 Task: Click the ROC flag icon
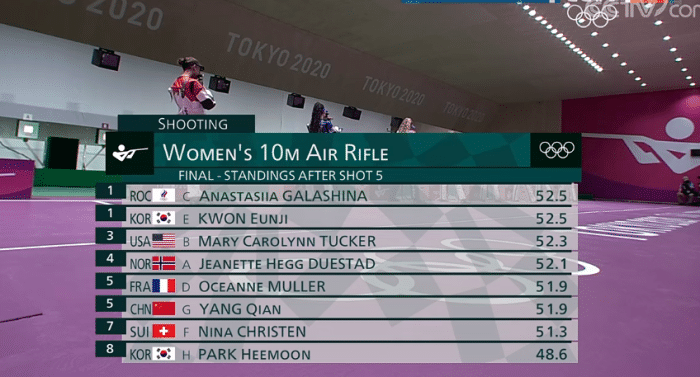[x=163, y=195]
